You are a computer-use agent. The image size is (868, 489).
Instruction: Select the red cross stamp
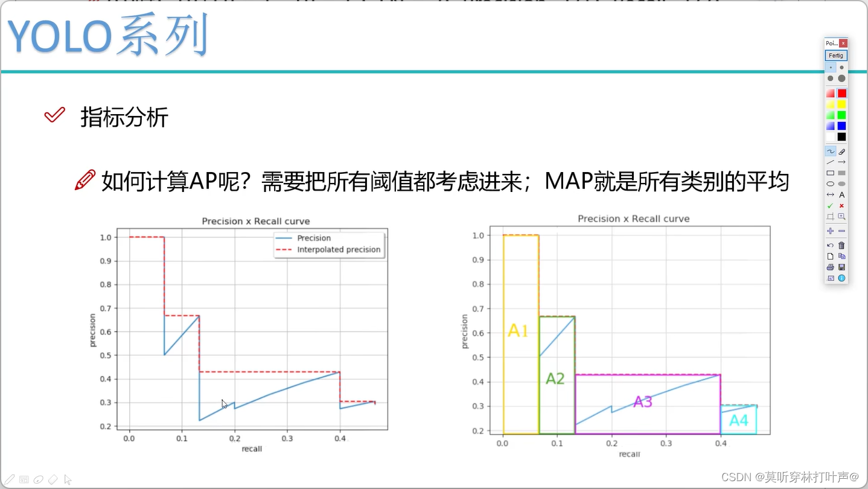point(841,205)
